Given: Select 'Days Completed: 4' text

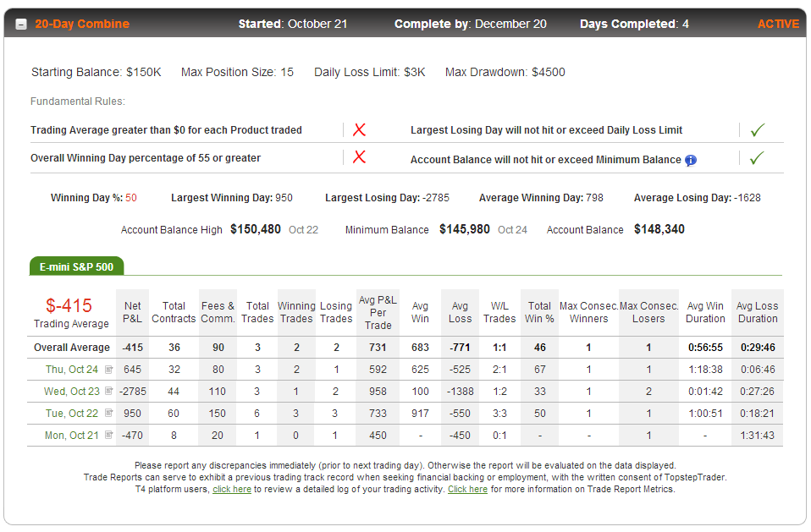Looking at the screenshot, I should click(634, 24).
